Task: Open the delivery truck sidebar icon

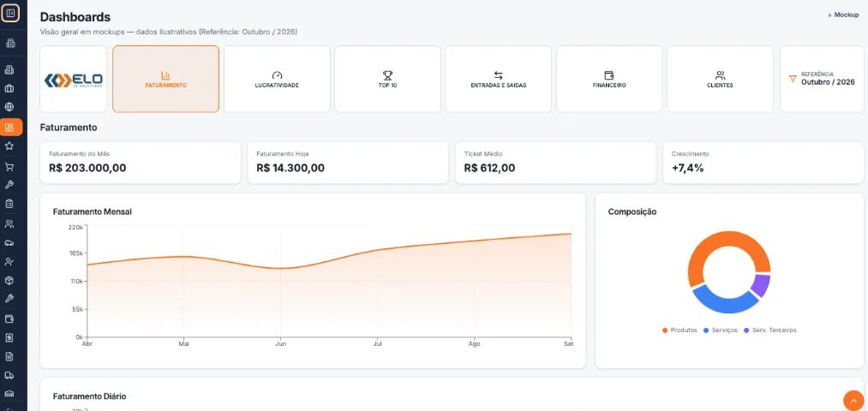Action: pos(9,376)
